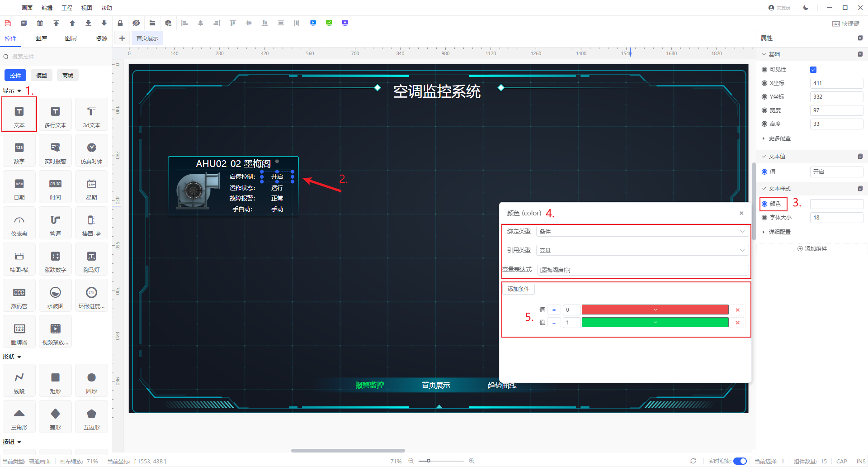Image resolution: width=868 pixels, height=467 pixels.
Task: Click the 添加条件 button
Action: 518,289
